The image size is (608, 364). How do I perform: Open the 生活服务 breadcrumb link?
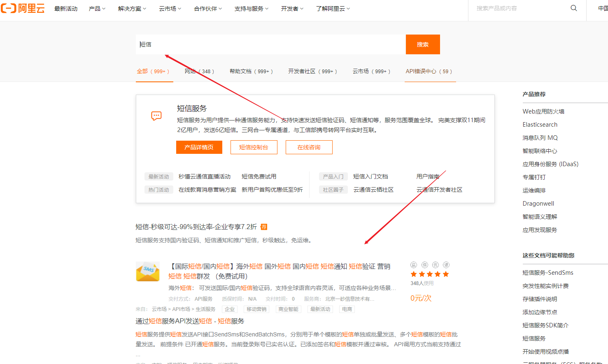(x=205, y=309)
